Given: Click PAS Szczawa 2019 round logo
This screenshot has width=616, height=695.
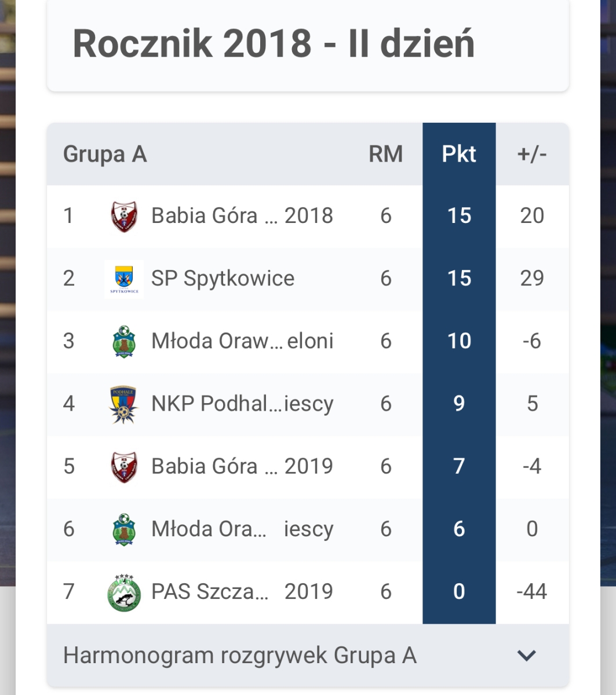Looking at the screenshot, I should [x=124, y=592].
